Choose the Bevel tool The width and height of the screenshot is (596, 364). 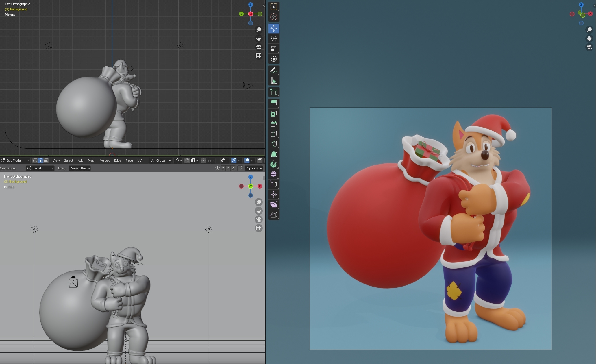click(x=273, y=124)
